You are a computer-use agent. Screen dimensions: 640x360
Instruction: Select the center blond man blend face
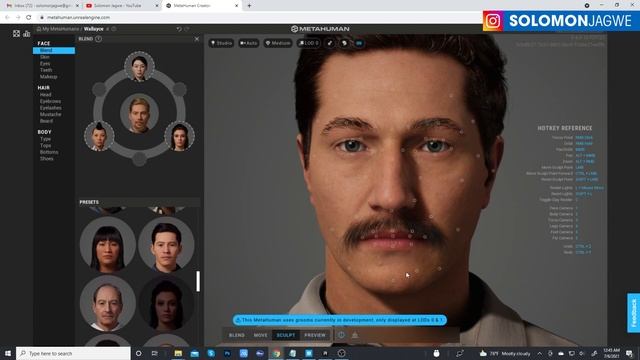(139, 113)
